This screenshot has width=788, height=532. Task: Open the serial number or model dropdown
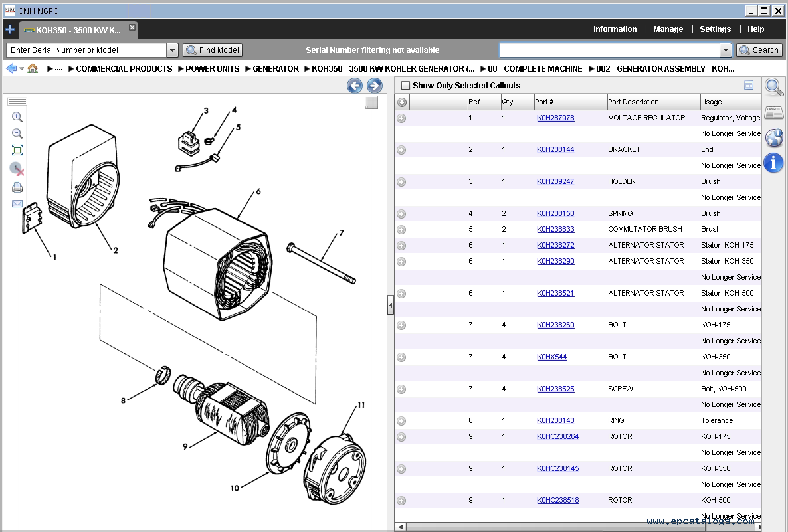[x=172, y=50]
